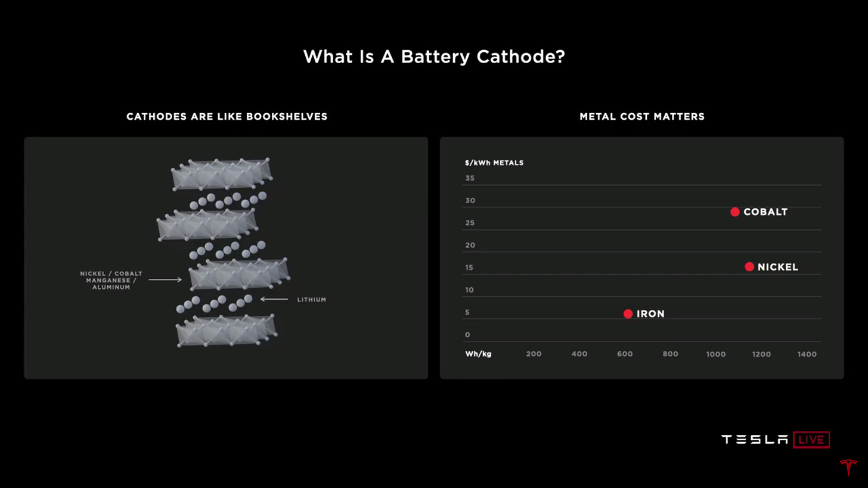Click the 5 value on the y-axis
This screenshot has height=488, width=868.
467,312
